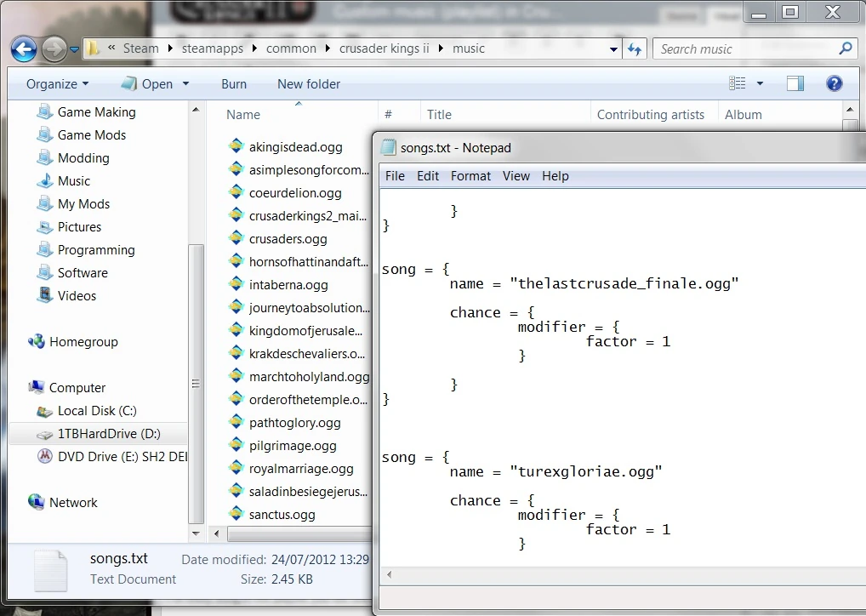Select the DVD Drive (E:) icon
This screenshot has width=866, height=616.
coord(44,457)
